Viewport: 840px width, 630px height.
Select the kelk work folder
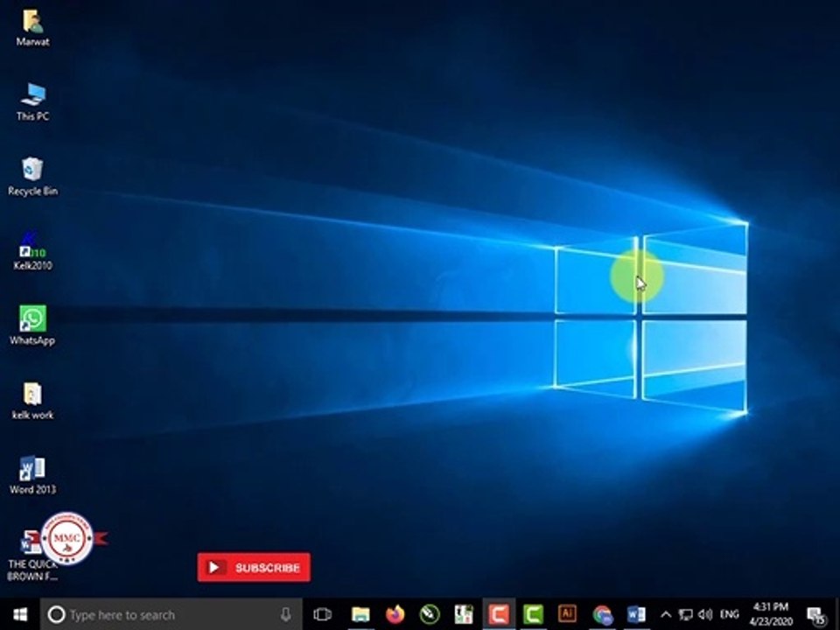pyautogui.click(x=32, y=400)
